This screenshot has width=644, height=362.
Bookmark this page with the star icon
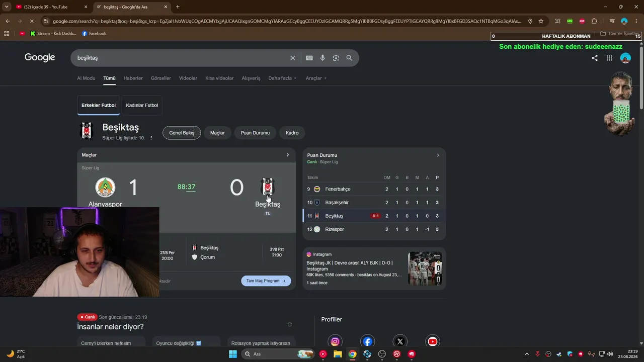(x=541, y=21)
